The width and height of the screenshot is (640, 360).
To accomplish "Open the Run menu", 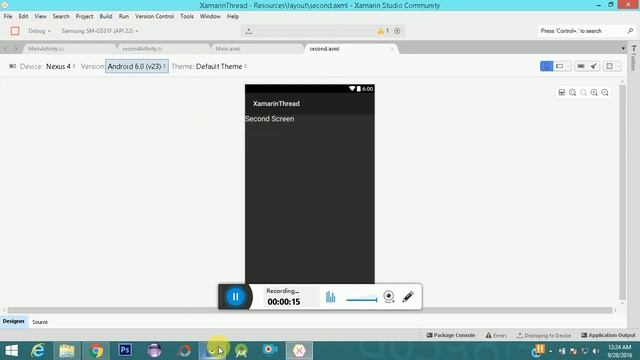I will pyautogui.click(x=124, y=16).
